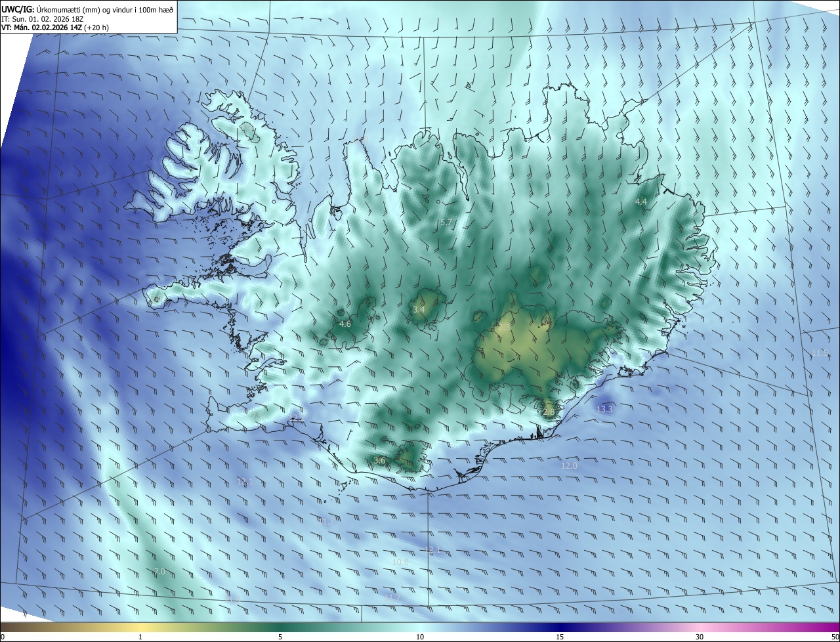Click the 7.0 value in the southwest ocean
The image size is (840, 642).
tap(159, 572)
